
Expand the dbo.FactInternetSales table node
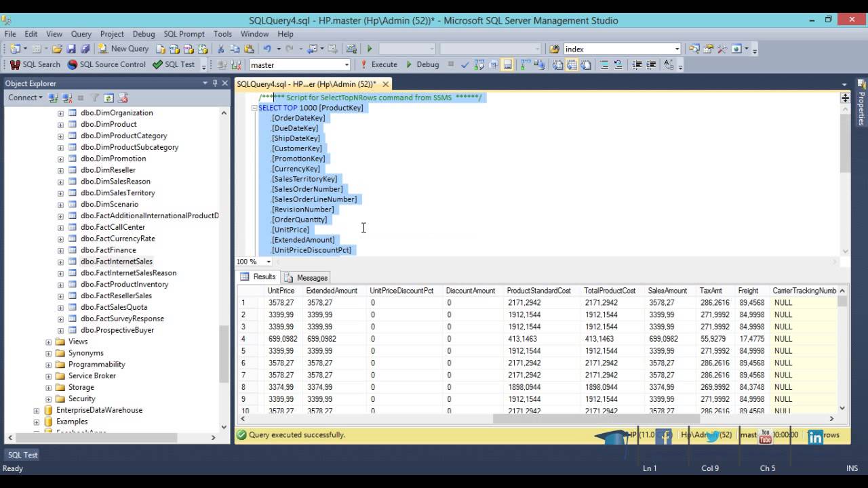60,262
